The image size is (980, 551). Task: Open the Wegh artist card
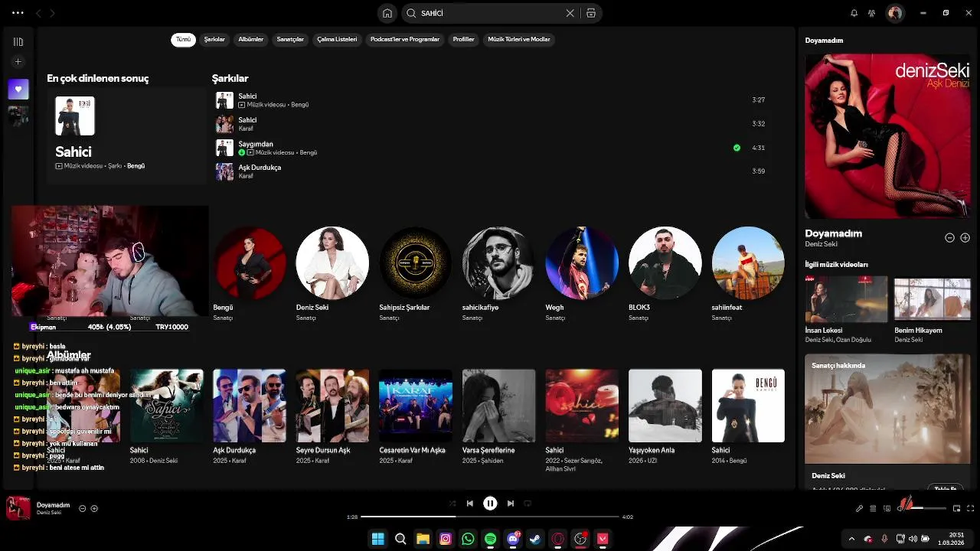[x=582, y=273]
